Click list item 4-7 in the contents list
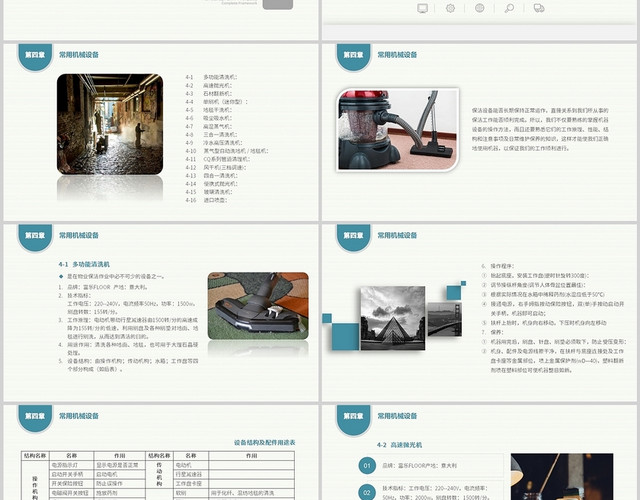 coord(208,126)
